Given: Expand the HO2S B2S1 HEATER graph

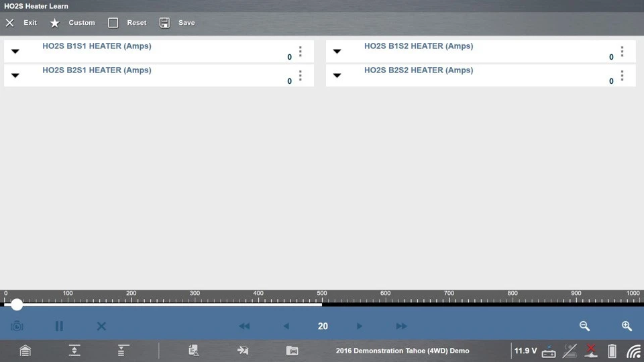Looking at the screenshot, I should click(x=15, y=76).
